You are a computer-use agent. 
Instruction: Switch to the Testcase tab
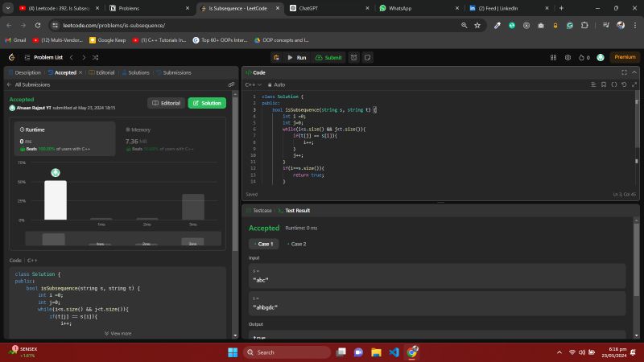(261, 210)
